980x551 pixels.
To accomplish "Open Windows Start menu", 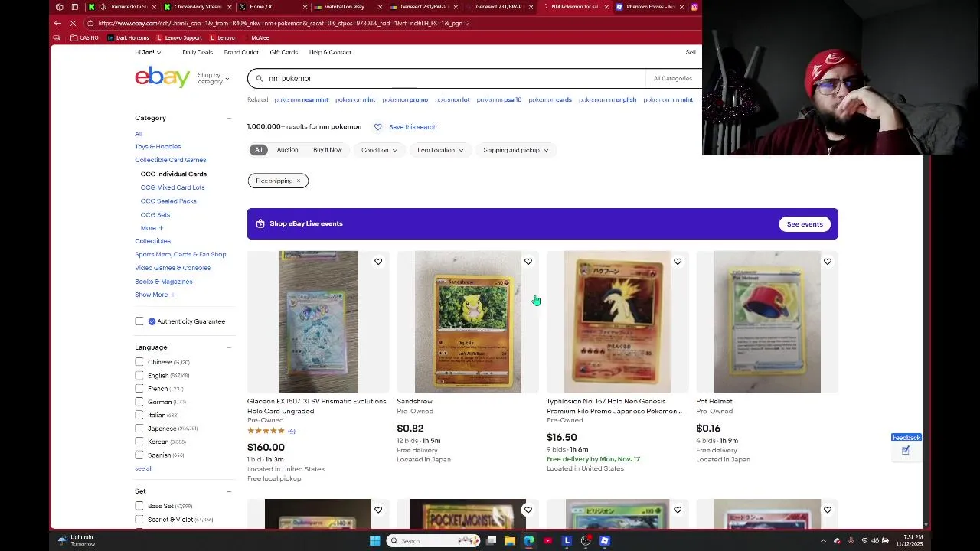I will click(374, 541).
